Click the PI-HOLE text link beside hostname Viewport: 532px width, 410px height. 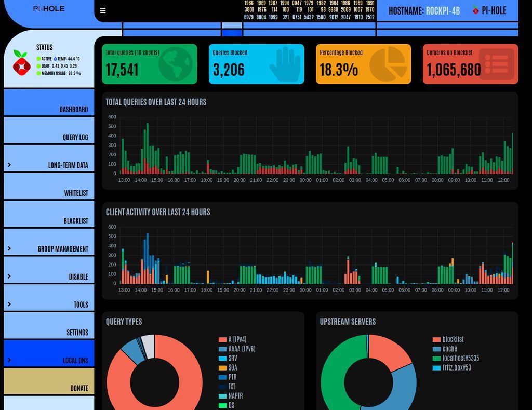coord(494,10)
